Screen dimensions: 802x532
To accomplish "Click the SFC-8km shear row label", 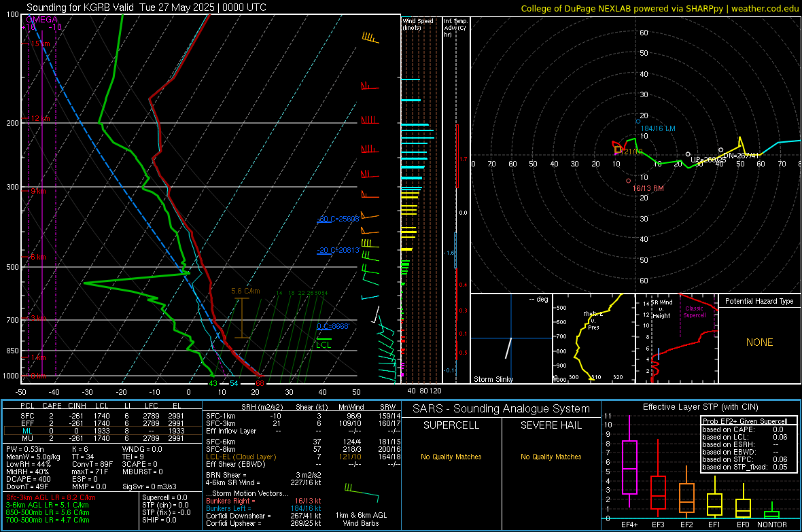I will 220,450.
